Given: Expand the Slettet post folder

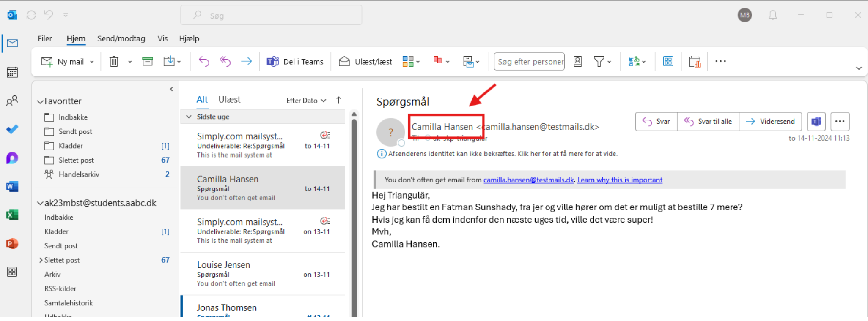Looking at the screenshot, I should click(41, 260).
